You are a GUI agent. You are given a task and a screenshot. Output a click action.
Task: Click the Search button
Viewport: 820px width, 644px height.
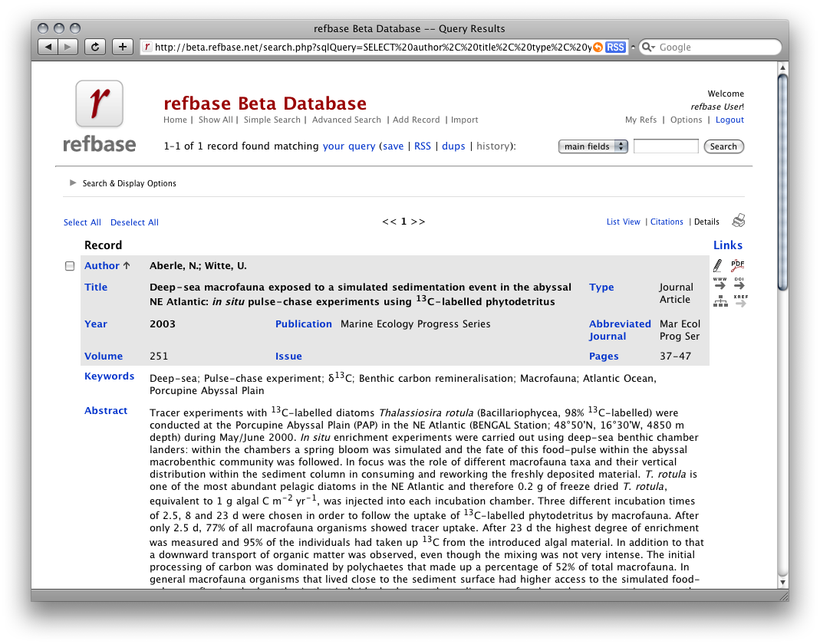pos(723,146)
